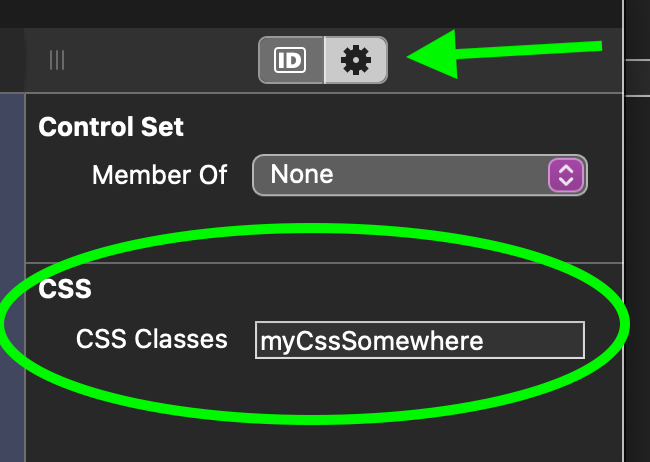Image resolution: width=650 pixels, height=462 pixels.
Task: Click the purple chevron arrows on Member Of
Action: [565, 175]
